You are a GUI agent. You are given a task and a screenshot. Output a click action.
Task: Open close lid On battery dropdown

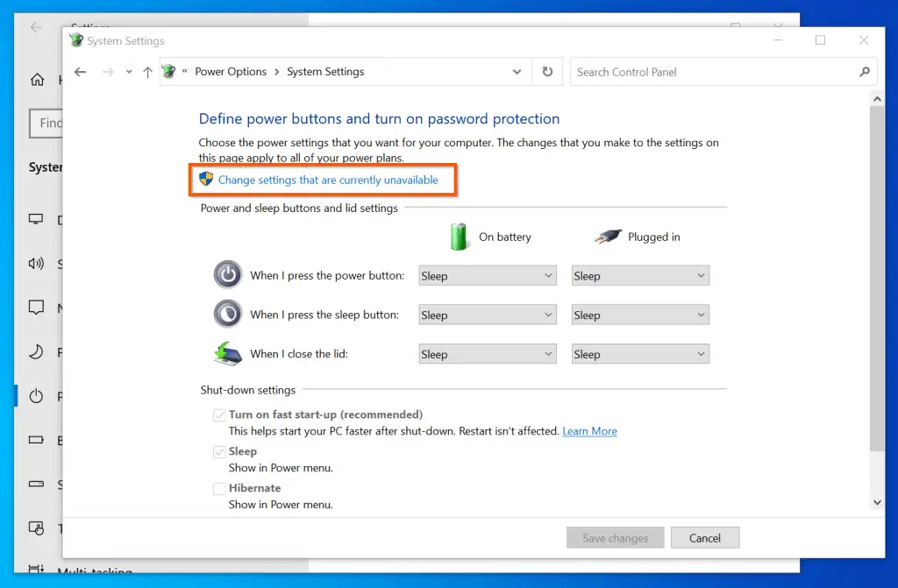coord(488,355)
